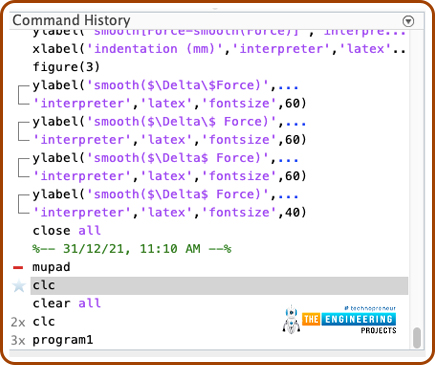The height and width of the screenshot is (365, 435).
Task: Select the xlabel('indentation (mm)' command line
Action: (x=219, y=49)
